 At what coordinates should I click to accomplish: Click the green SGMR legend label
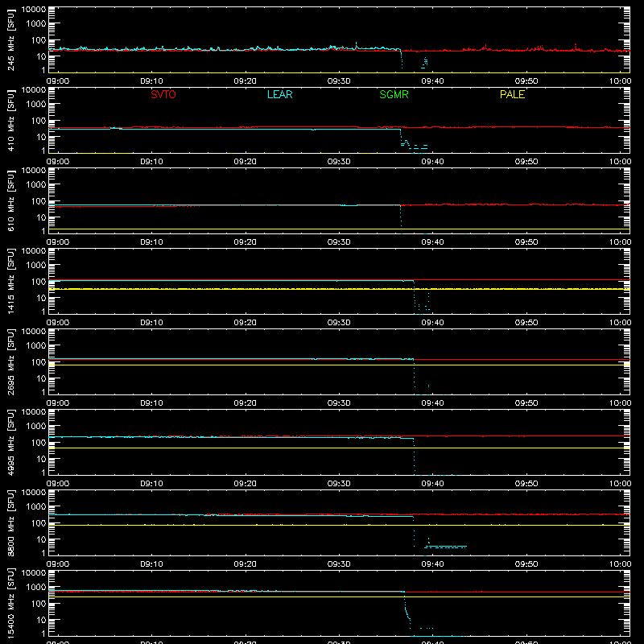pyautogui.click(x=394, y=94)
